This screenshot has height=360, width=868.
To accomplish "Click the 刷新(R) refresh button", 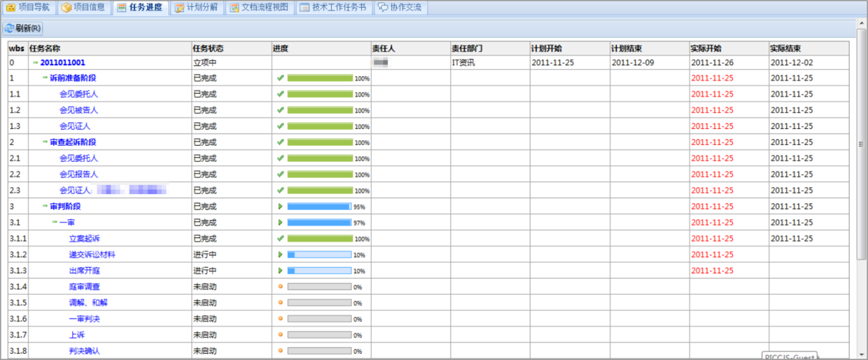I will 22,29.
